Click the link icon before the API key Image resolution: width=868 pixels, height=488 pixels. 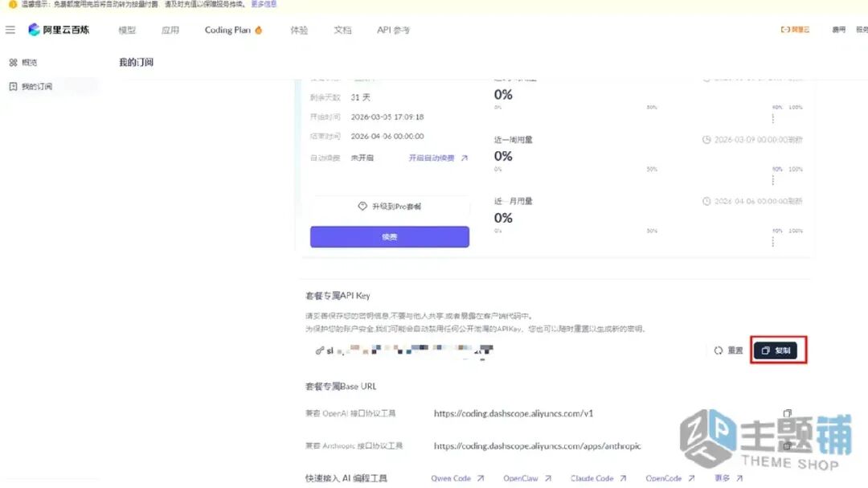click(x=319, y=351)
